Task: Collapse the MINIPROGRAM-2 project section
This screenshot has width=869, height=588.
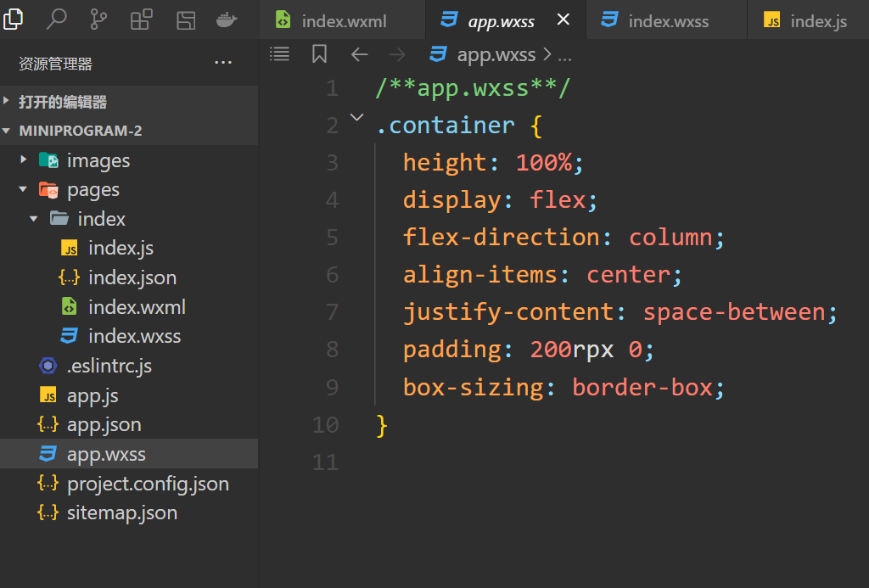Action: tap(129, 130)
